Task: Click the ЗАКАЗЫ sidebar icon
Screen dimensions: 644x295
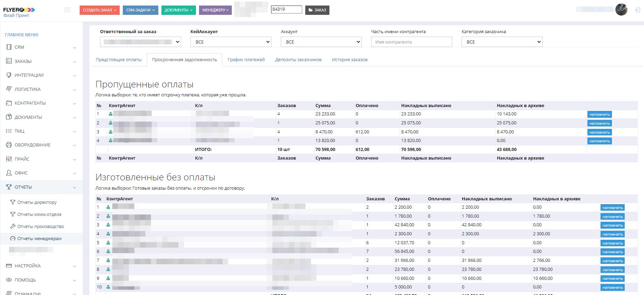Action: (9, 61)
